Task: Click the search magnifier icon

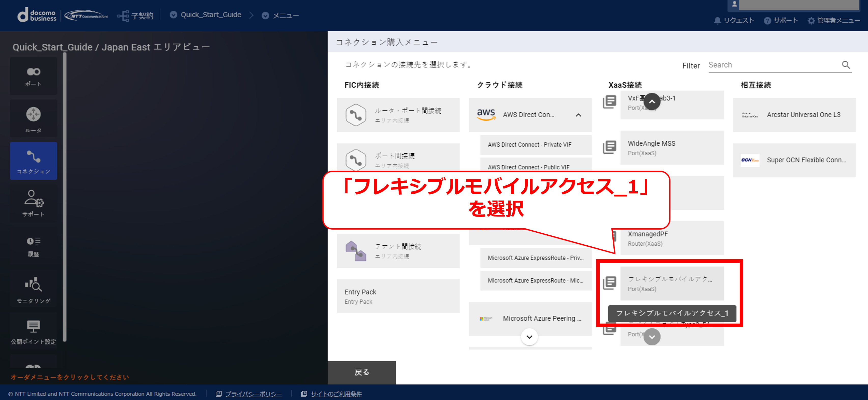Action: click(x=846, y=65)
